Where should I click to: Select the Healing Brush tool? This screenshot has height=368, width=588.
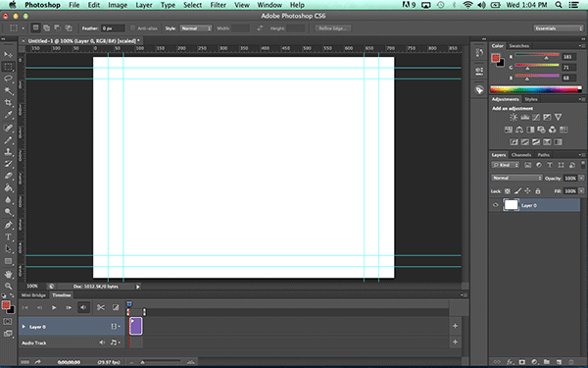[8, 128]
